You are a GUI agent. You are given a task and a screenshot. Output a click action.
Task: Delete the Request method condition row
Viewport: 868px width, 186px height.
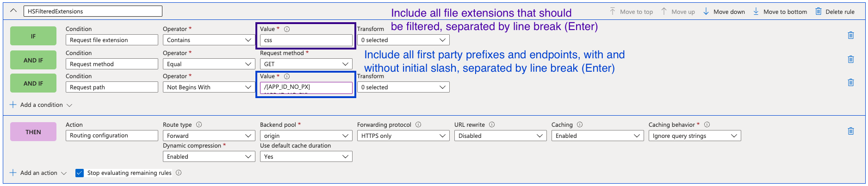[850, 59]
